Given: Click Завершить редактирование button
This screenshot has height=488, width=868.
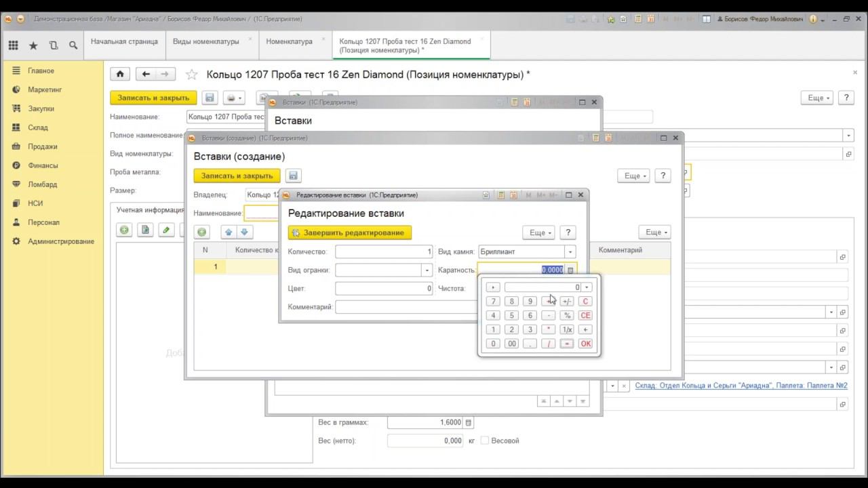Looking at the screenshot, I should tap(350, 232).
